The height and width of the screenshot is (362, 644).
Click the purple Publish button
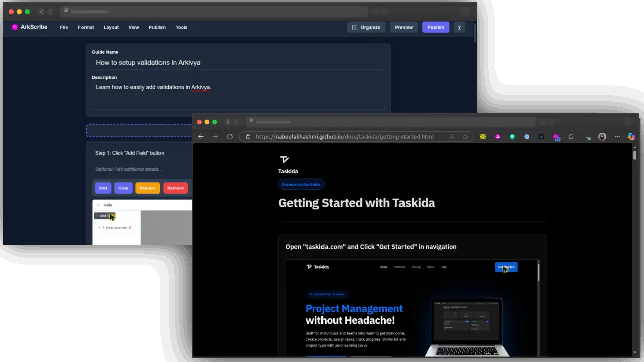pos(436,27)
